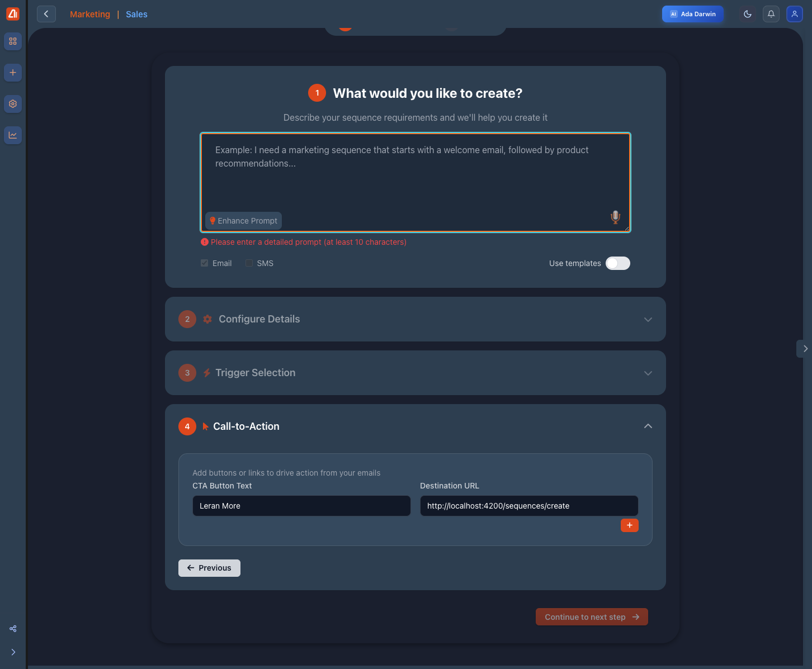Click the Call-to-Action heading

pos(246,426)
